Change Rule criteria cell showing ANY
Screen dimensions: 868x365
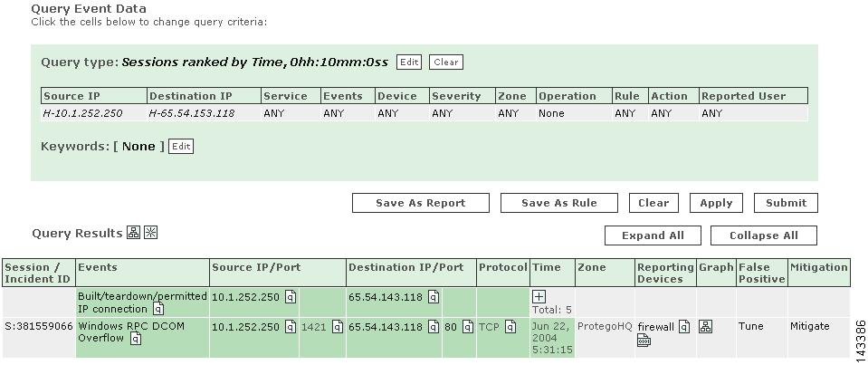point(631,113)
